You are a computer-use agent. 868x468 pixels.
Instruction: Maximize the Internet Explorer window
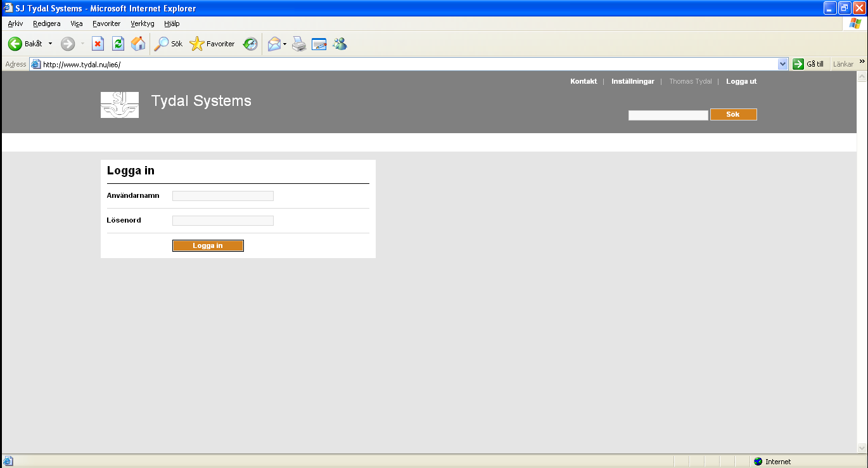click(845, 8)
